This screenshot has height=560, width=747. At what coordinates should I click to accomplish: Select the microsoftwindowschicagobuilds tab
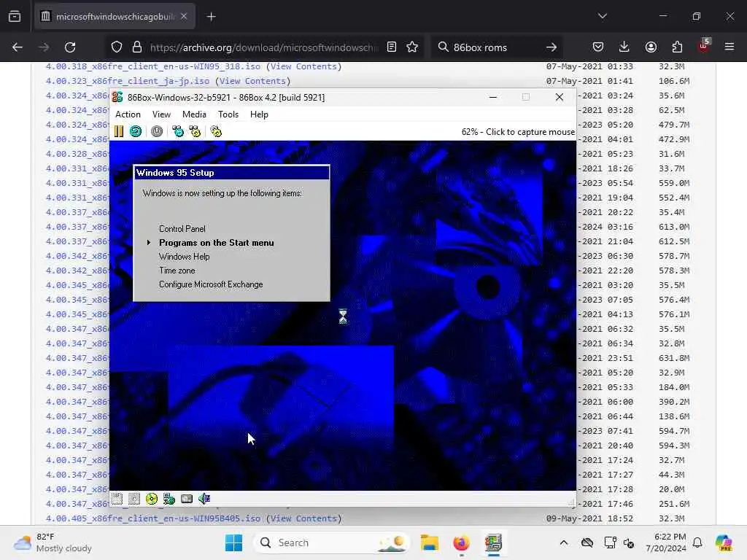[x=115, y=17]
